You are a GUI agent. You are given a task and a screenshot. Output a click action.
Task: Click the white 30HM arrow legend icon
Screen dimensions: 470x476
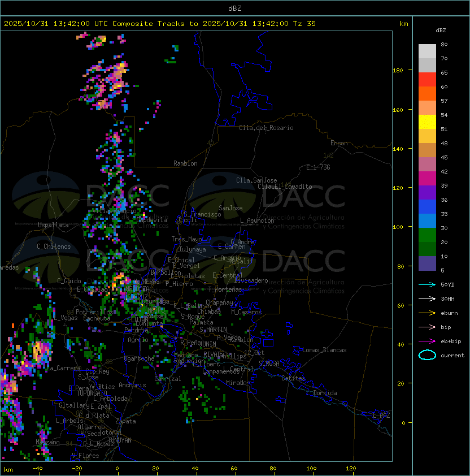(427, 298)
